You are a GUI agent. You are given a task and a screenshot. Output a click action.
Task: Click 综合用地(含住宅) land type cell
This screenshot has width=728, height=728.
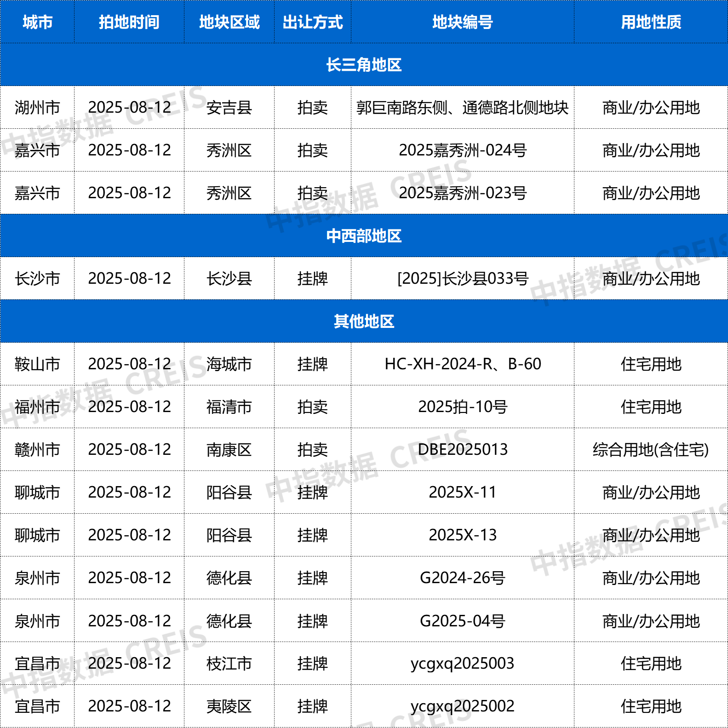651,450
